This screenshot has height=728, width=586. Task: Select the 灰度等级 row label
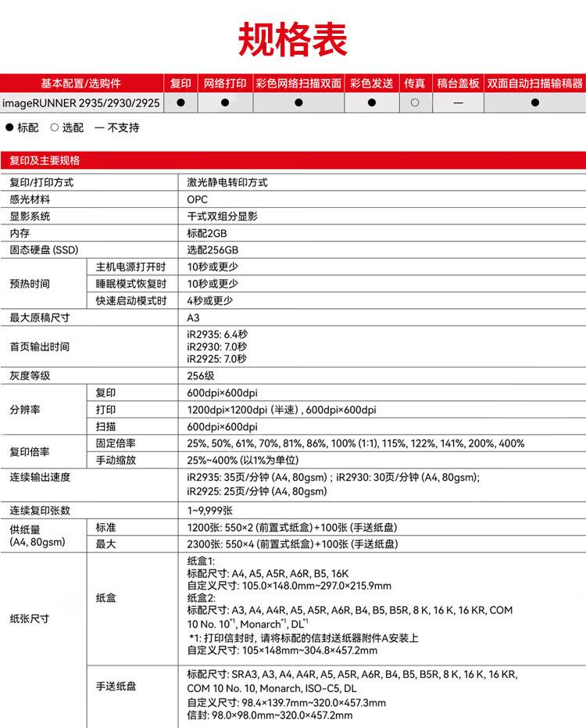pyautogui.click(x=30, y=375)
